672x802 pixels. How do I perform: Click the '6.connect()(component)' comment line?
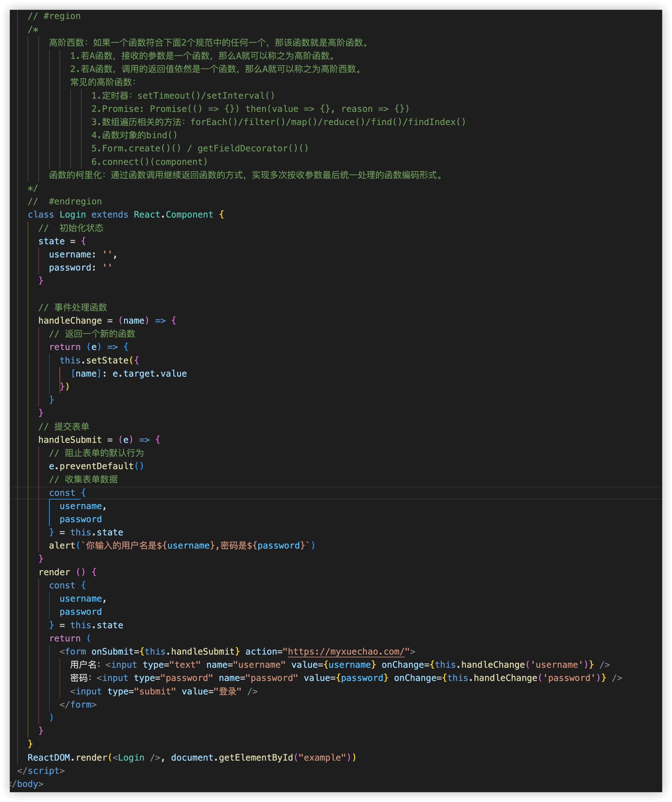tap(149, 162)
